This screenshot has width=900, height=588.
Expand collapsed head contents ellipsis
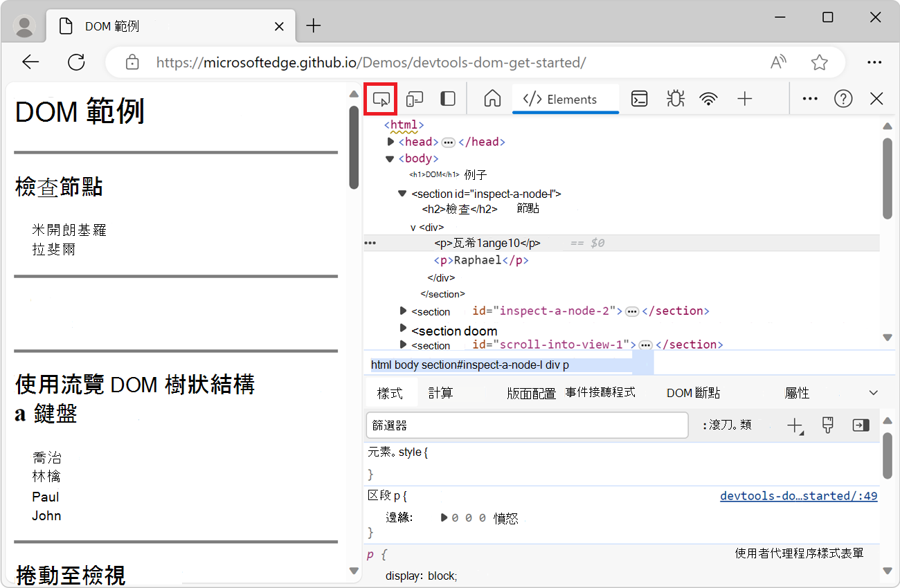(x=449, y=142)
